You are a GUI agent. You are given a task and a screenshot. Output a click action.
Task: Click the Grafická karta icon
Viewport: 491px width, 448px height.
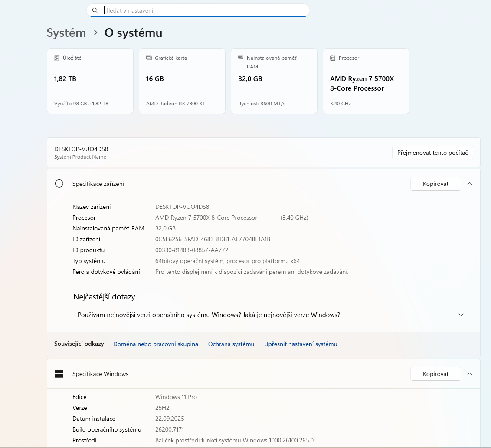tap(149, 58)
